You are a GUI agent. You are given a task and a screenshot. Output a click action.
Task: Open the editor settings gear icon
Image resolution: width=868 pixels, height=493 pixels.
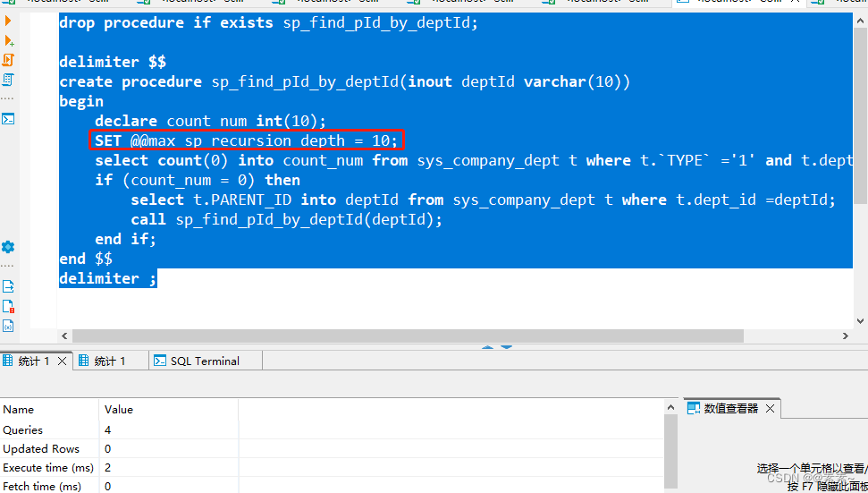click(x=8, y=247)
